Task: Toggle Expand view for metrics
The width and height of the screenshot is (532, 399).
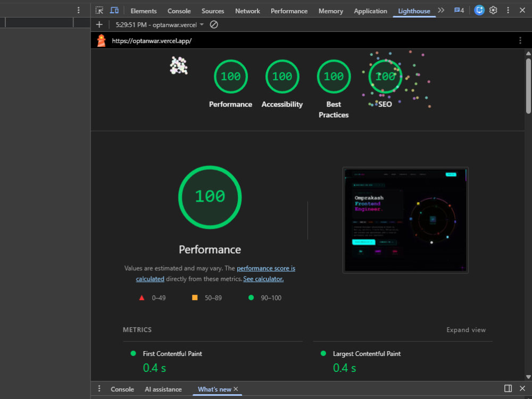Action: (x=466, y=330)
